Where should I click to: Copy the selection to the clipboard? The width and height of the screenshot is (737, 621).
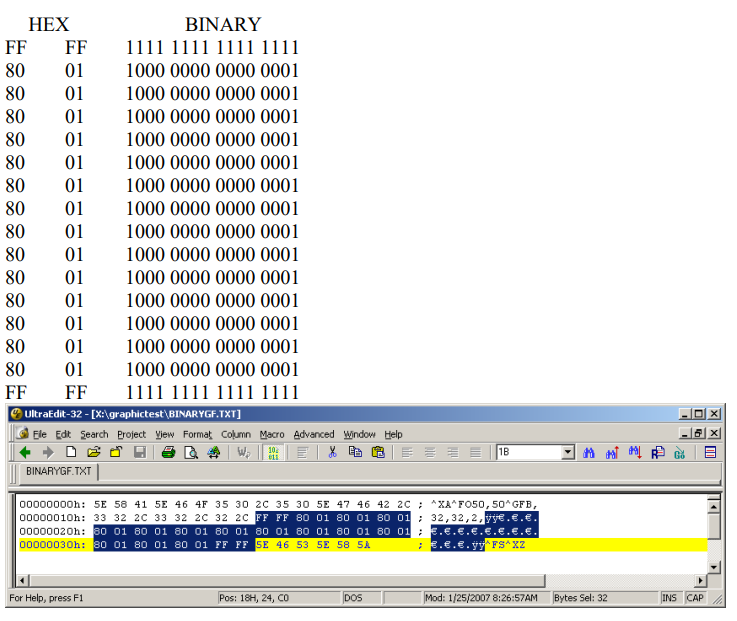[x=355, y=452]
